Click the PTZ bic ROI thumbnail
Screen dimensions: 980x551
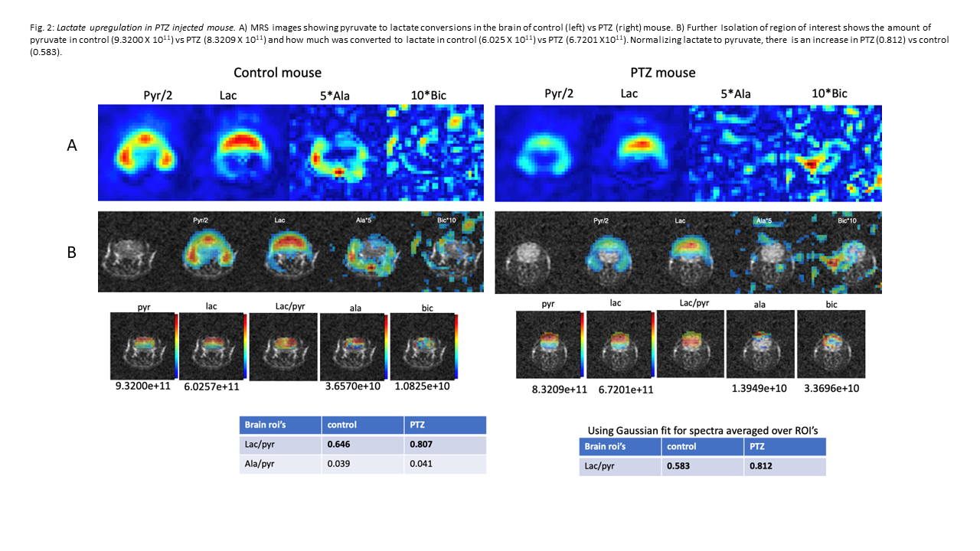tap(831, 344)
